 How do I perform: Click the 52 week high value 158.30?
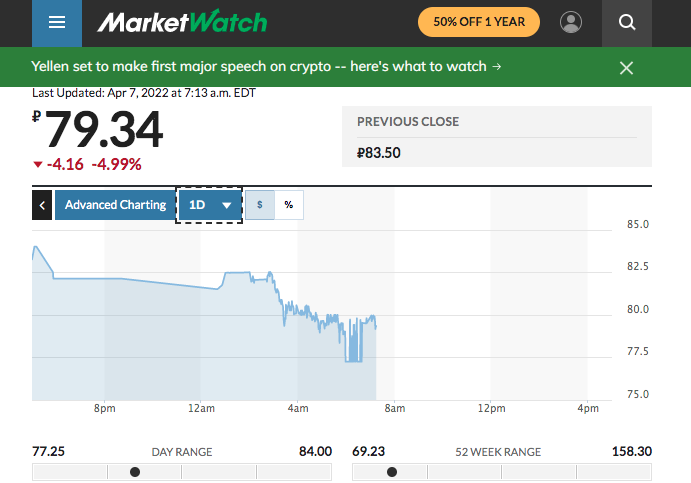pyautogui.click(x=632, y=452)
